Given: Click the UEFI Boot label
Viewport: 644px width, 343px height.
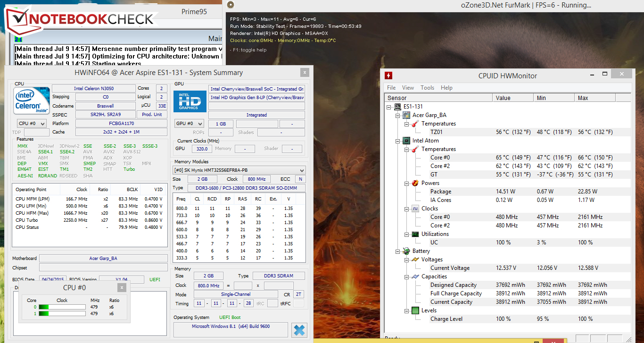Looking at the screenshot, I should point(230,317).
